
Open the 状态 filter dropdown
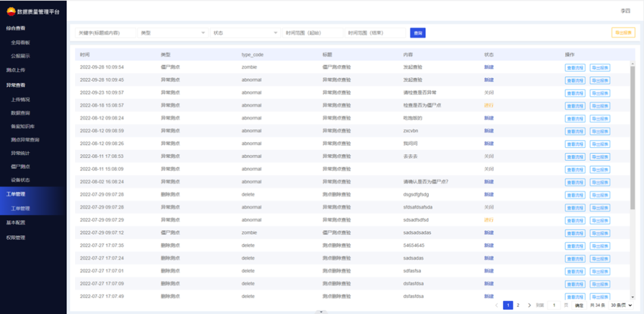[246, 33]
